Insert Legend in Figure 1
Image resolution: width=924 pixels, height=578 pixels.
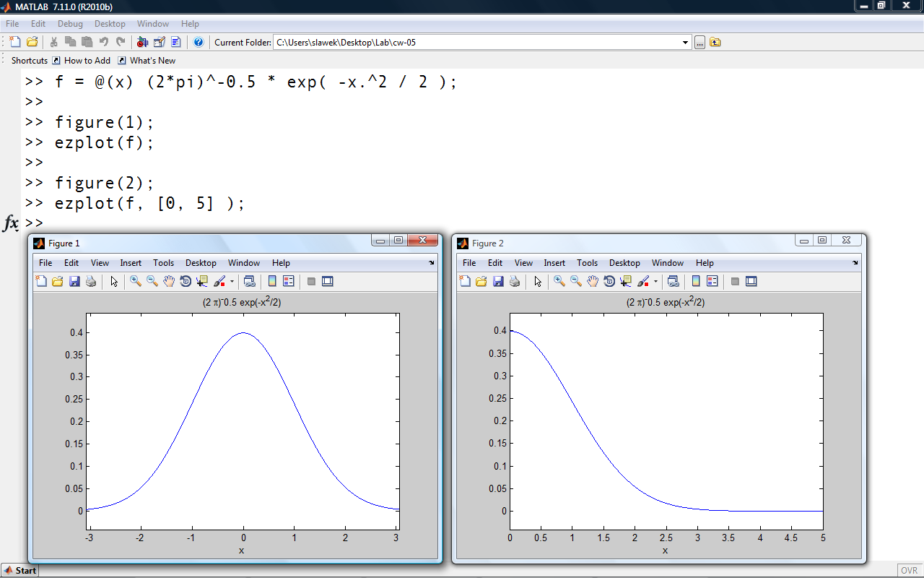coord(289,282)
